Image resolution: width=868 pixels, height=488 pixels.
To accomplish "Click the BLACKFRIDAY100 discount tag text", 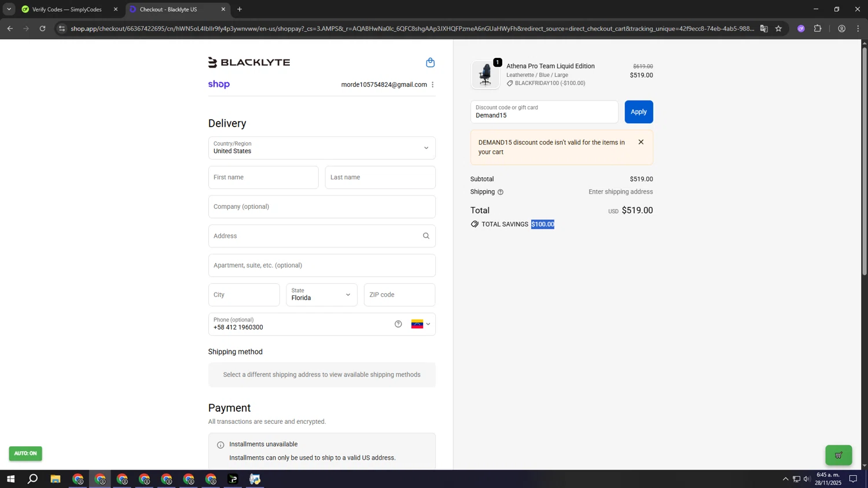I will point(550,83).
